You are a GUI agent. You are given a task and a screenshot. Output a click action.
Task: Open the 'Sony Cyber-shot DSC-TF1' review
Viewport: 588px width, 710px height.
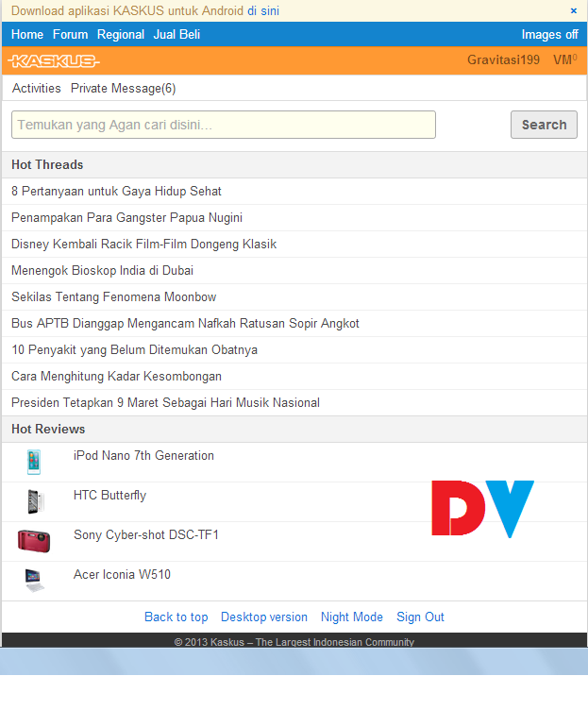pyautogui.click(x=145, y=534)
